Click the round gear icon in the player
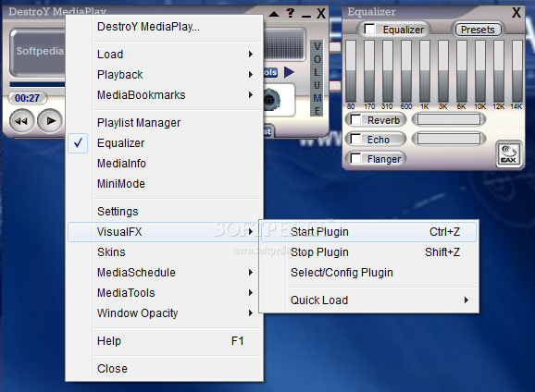This screenshot has width=535, height=392. tap(272, 100)
